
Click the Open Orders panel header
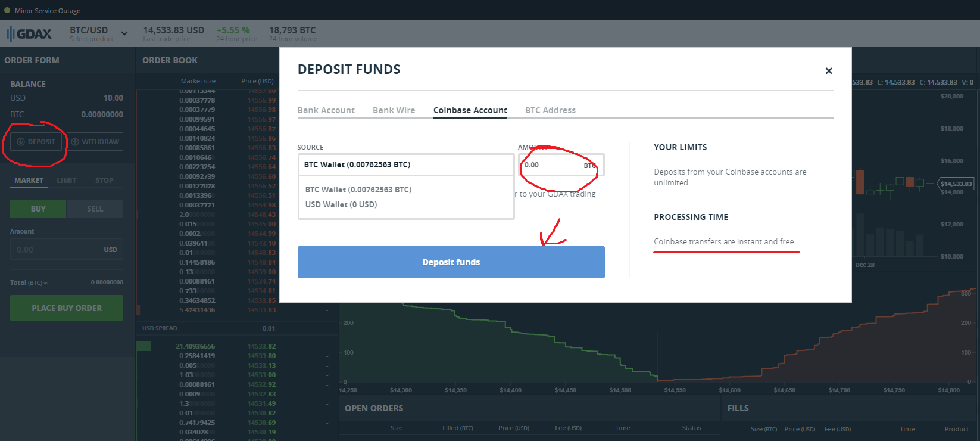pos(374,408)
